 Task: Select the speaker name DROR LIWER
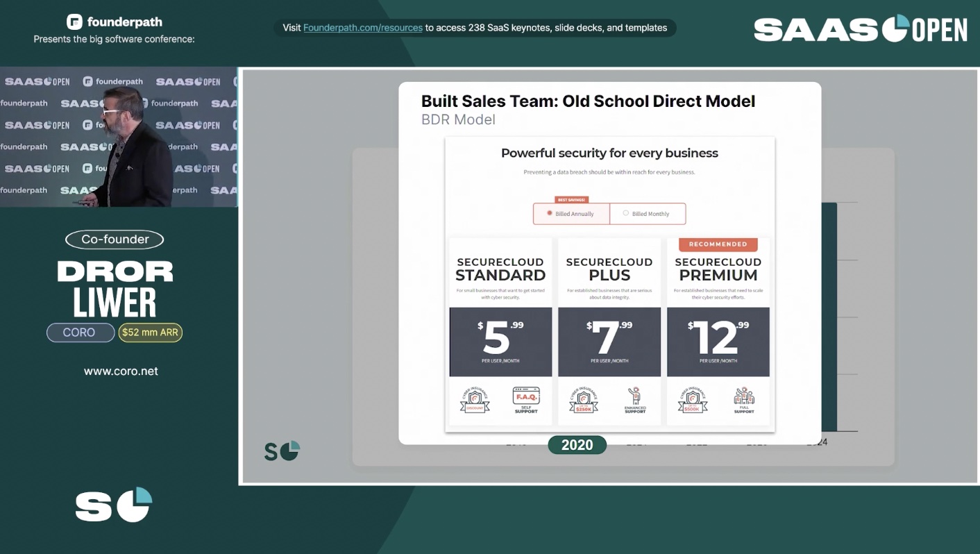tap(115, 288)
